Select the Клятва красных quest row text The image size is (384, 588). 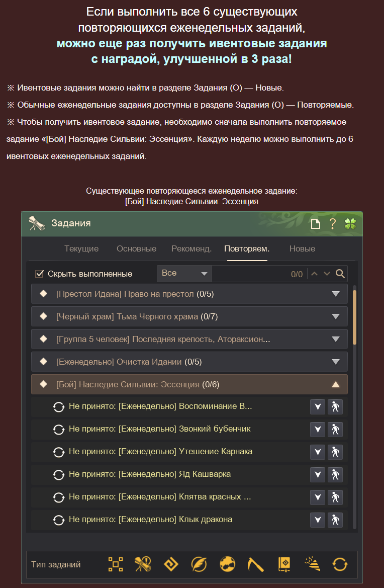pos(160,496)
